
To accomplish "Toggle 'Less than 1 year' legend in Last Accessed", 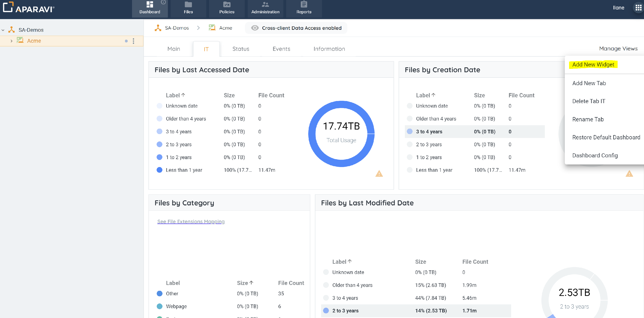I will 159,170.
